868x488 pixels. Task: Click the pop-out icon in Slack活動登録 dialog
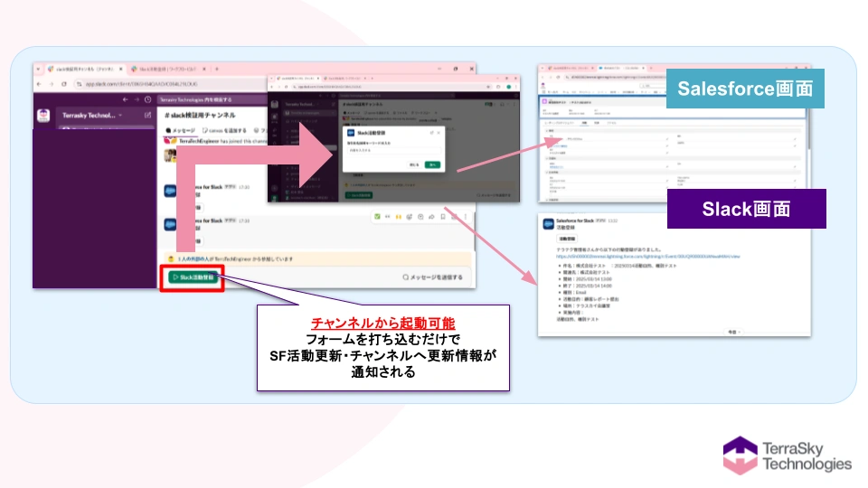(x=432, y=133)
